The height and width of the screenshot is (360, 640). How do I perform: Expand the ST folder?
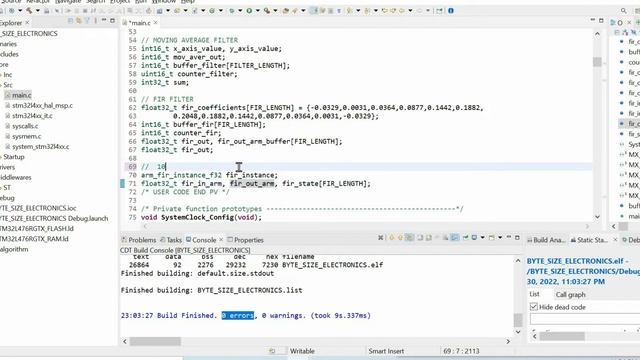(x=1, y=188)
